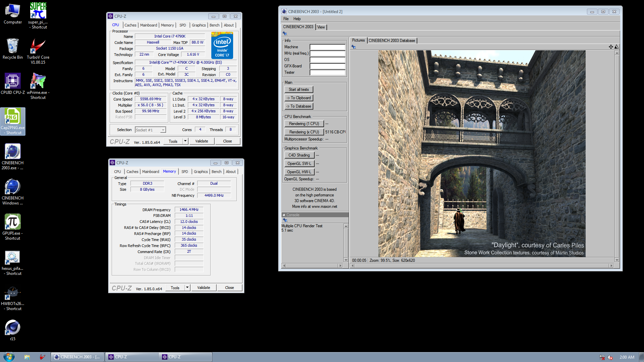Image resolution: width=644 pixels, height=362 pixels.
Task: Click the pin icon in the Pictures panel
Action: 354,47
